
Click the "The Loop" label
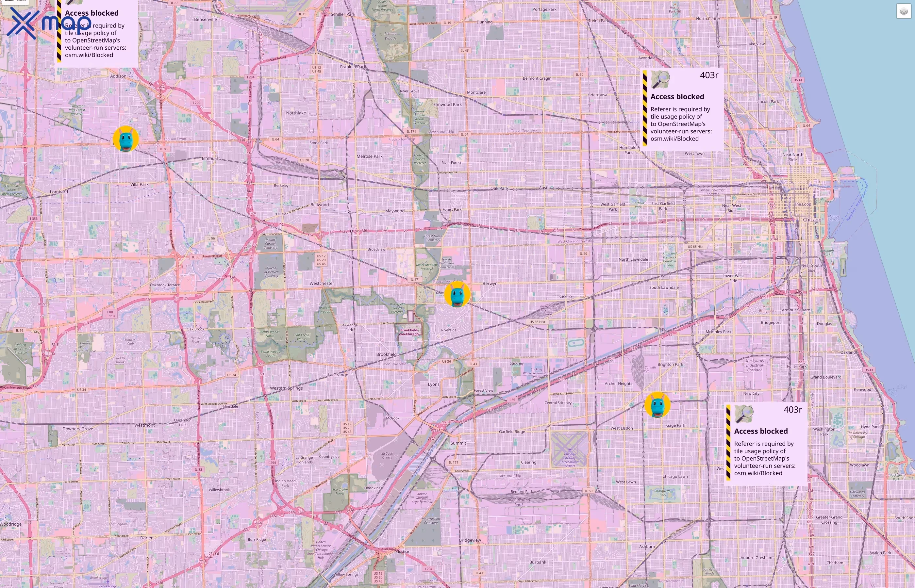803,204
